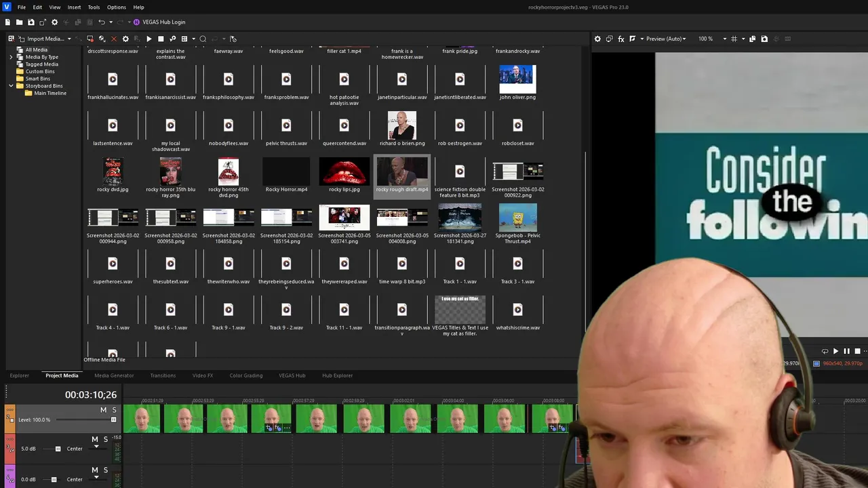Viewport: 868px width, 488px height.
Task: Click the Search media magnifier icon
Action: pos(203,39)
